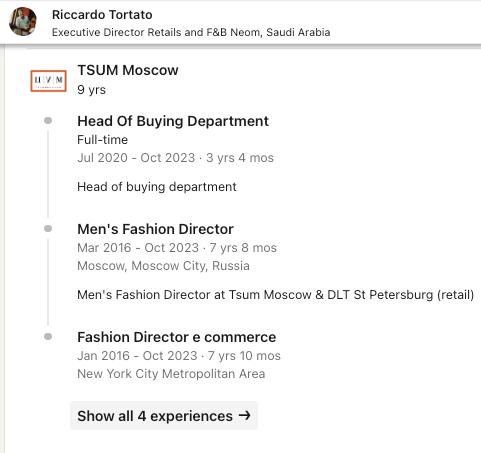Select the Fashion Director e commerce timeline bullet
Viewport: 481px width, 453px height.
pyautogui.click(x=48, y=336)
